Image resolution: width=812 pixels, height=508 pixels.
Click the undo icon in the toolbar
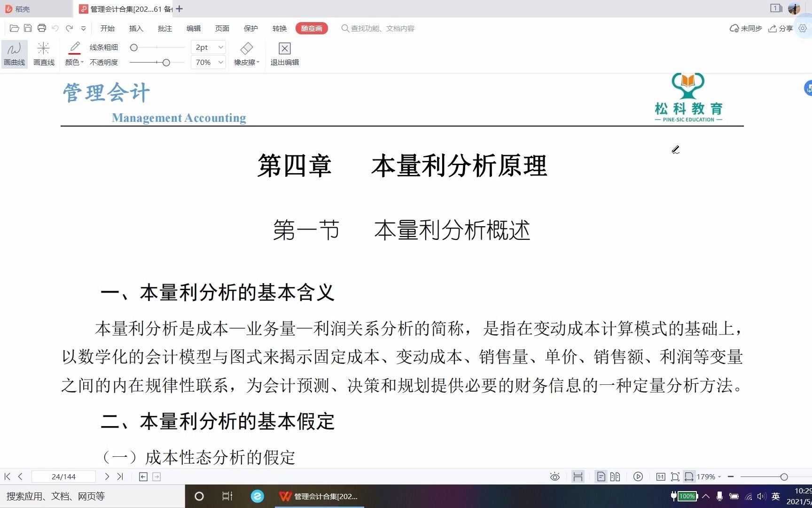(55, 28)
